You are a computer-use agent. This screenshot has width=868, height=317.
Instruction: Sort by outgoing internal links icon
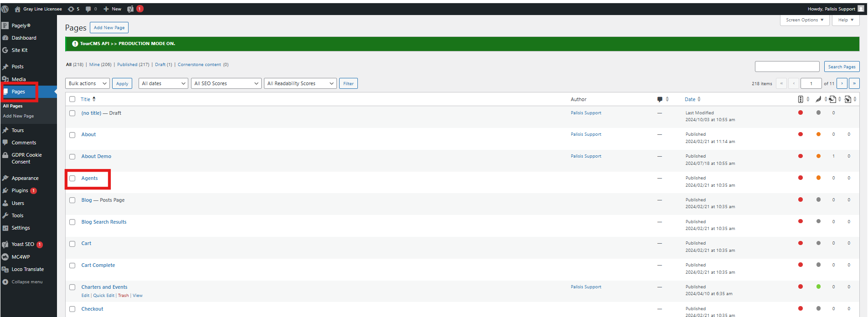[832, 99]
